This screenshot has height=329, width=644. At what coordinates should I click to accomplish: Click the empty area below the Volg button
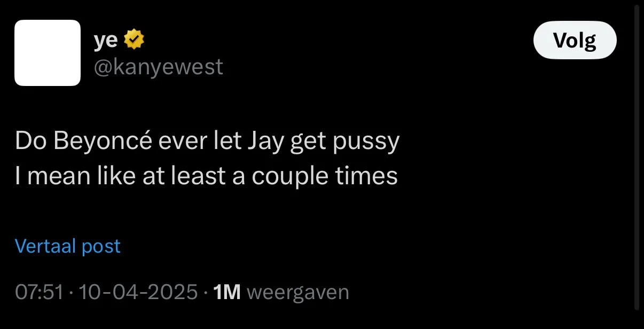point(575,91)
